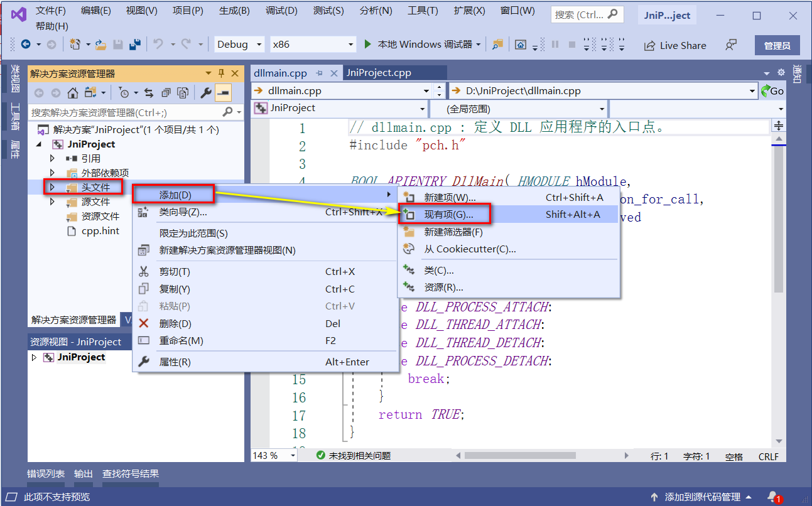Expand JniProject in the Resource View panel
This screenshot has height=506, width=812.
coord(34,357)
